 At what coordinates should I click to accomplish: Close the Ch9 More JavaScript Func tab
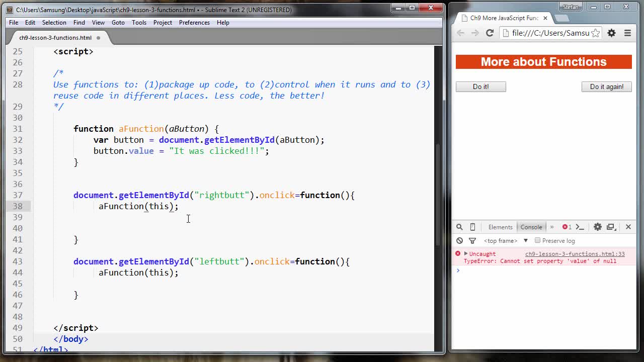545,18
